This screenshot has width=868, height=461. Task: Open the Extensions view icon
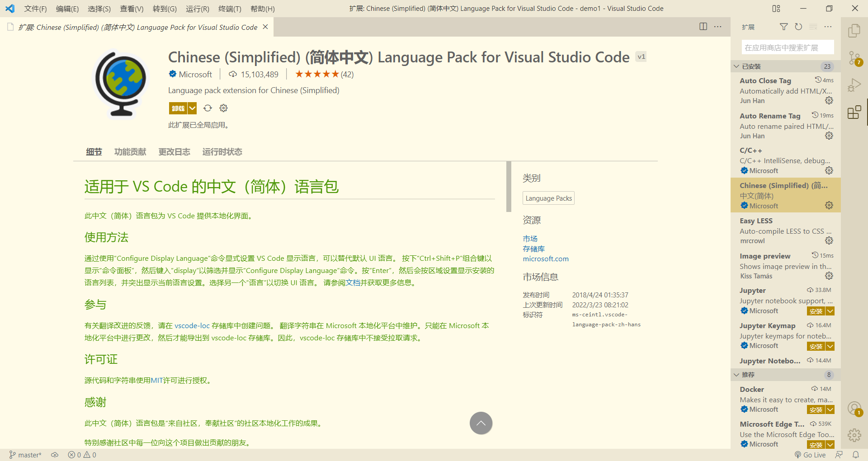(854, 112)
